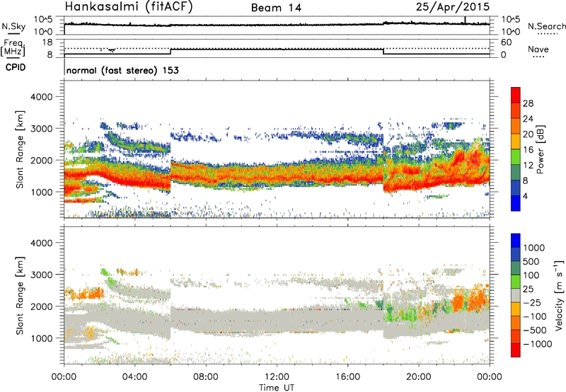
Task: Click frequency step-down at 18:00 UT
Action: point(383,52)
